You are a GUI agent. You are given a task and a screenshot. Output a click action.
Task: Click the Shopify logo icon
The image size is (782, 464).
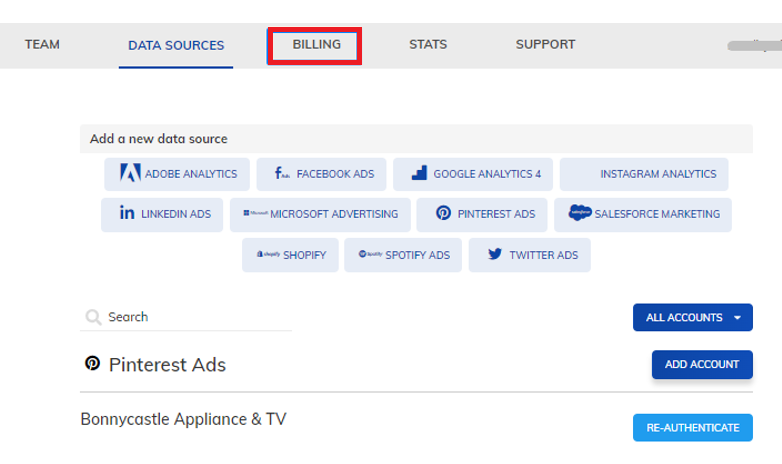click(x=268, y=254)
